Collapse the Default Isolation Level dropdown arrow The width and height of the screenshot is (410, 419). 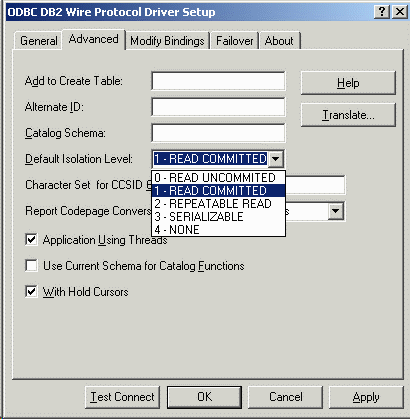(x=276, y=159)
